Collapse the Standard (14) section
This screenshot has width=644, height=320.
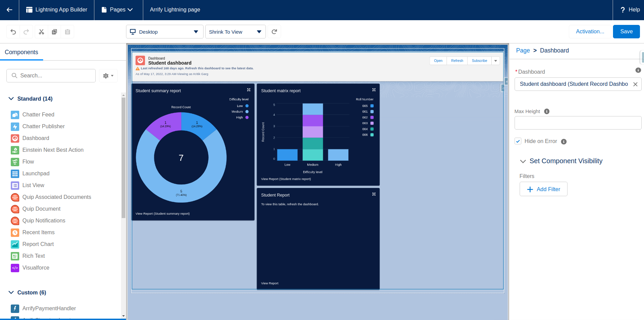[11, 99]
